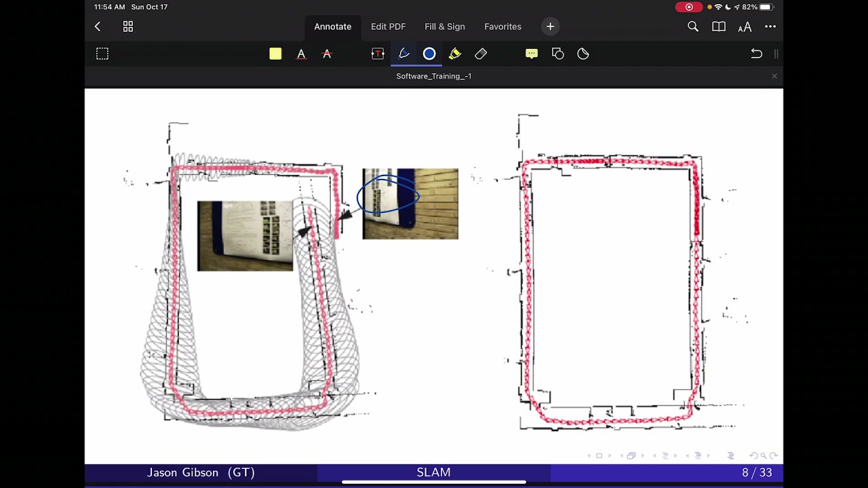Viewport: 868px width, 488px height.
Task: Open the blue pen color picker
Action: pos(429,54)
